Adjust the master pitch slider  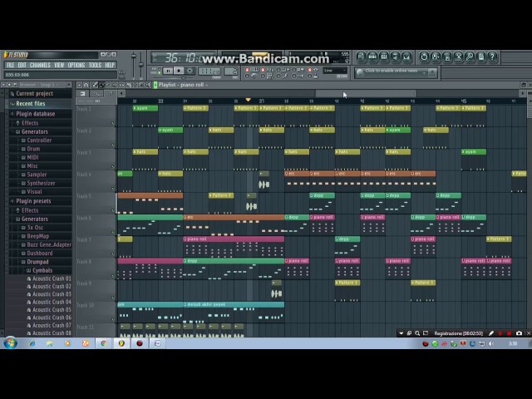141,65
